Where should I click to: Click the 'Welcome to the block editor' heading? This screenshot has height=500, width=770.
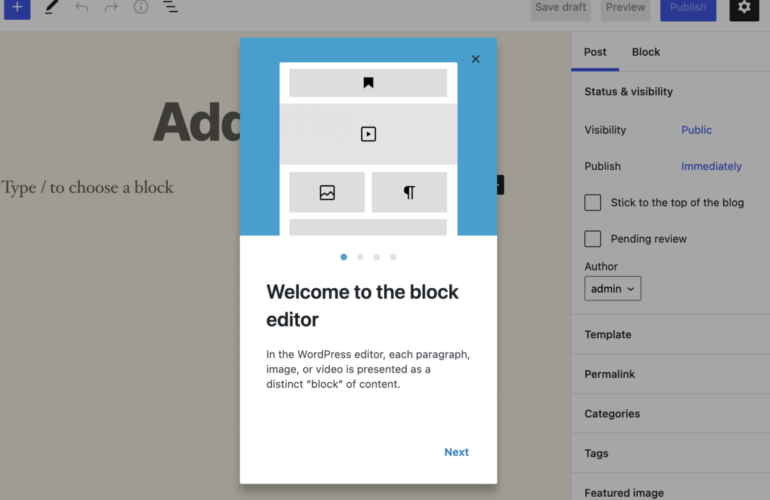pos(362,306)
